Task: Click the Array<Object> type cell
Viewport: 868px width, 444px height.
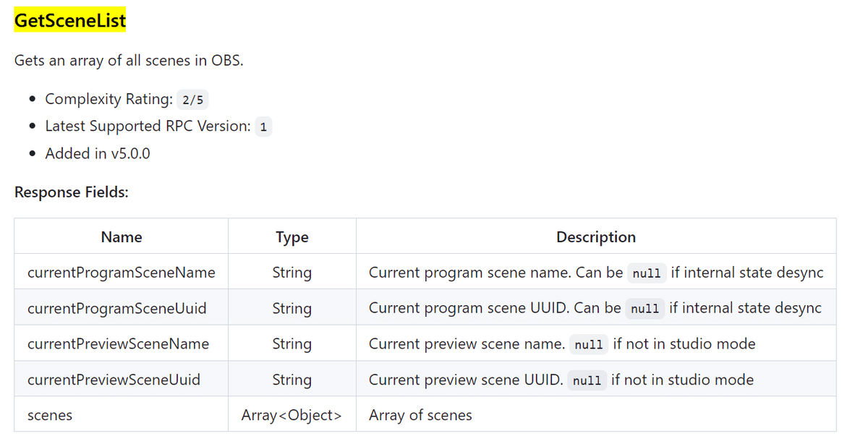Action: [x=292, y=415]
